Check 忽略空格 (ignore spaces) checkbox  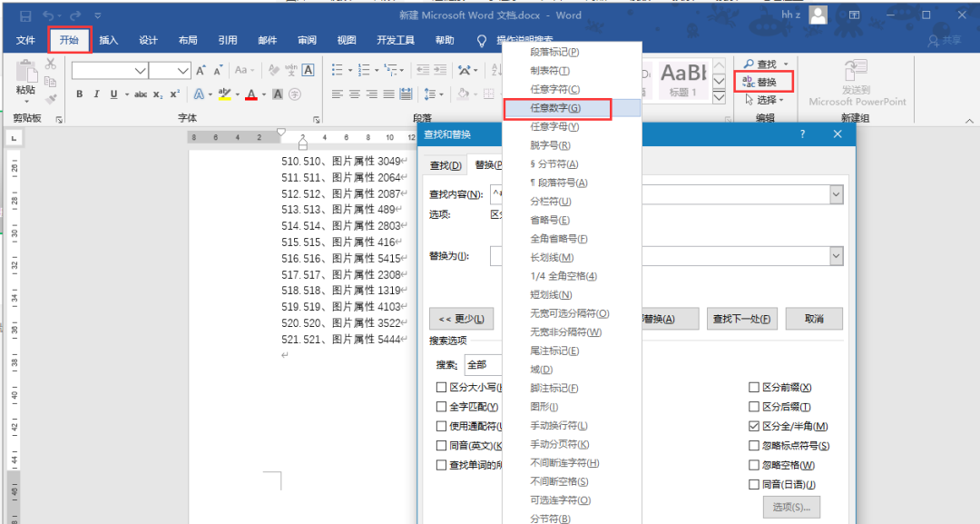click(x=754, y=465)
